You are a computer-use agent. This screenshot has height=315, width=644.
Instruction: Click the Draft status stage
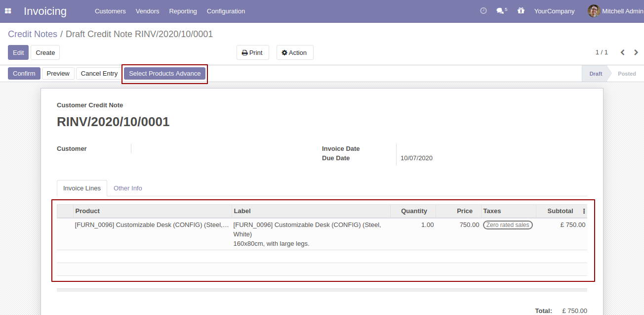click(x=596, y=74)
